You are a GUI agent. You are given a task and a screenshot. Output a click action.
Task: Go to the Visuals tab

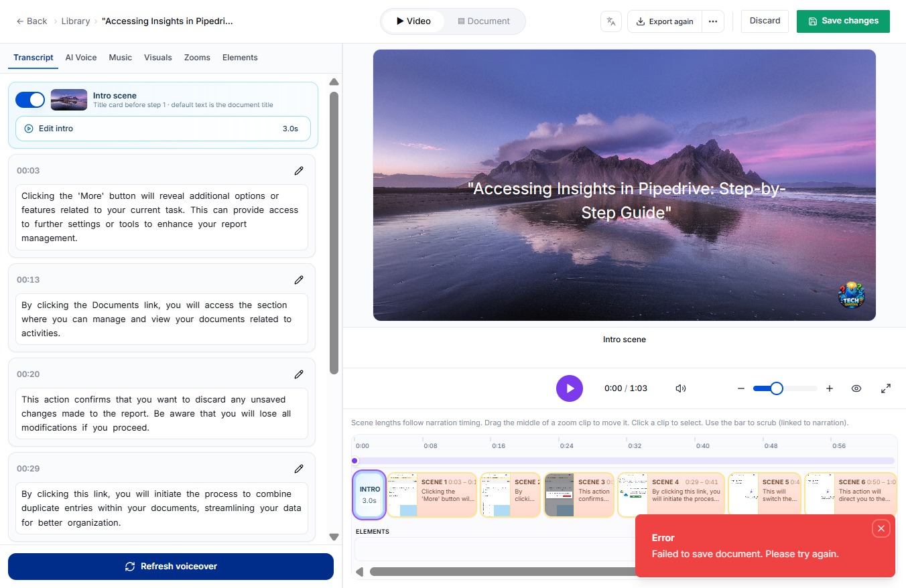click(x=158, y=58)
